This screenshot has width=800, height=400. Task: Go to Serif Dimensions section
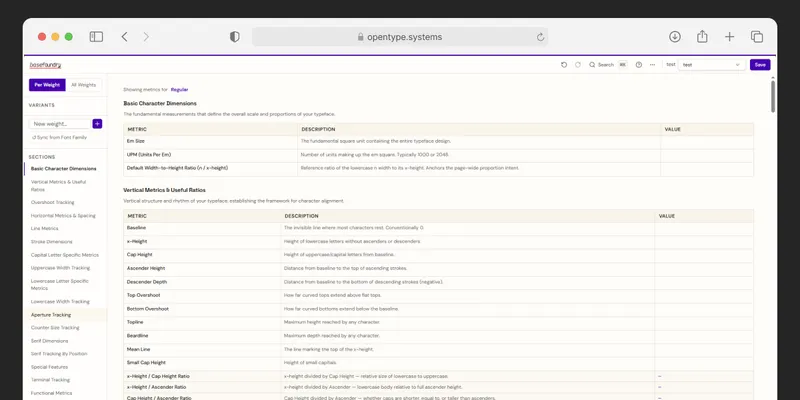click(x=49, y=340)
